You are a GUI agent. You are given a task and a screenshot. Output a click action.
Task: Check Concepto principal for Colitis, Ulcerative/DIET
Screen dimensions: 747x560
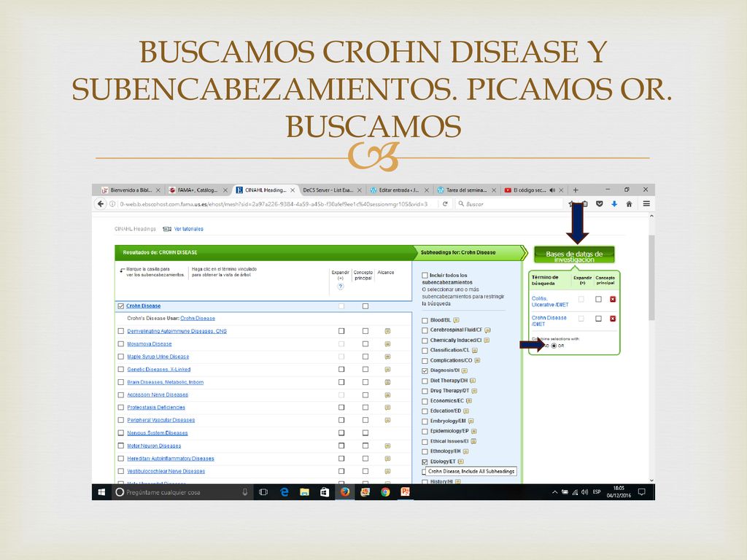coord(598,299)
